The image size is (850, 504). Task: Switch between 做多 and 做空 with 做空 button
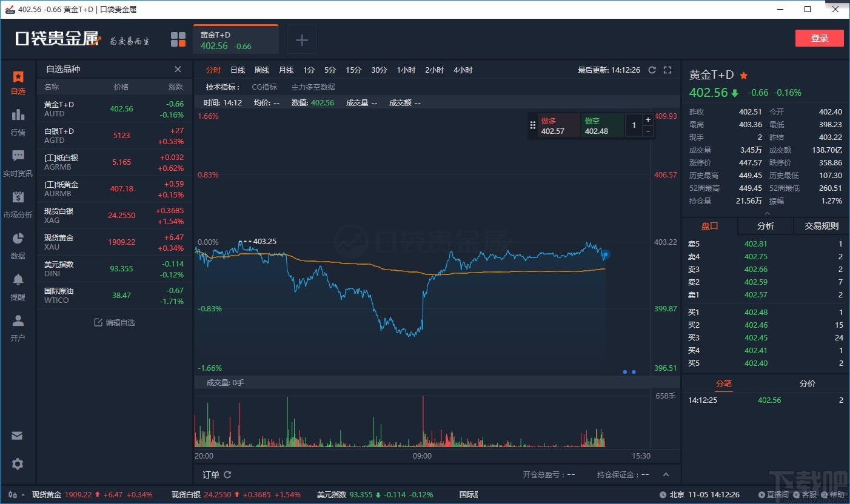click(x=602, y=125)
